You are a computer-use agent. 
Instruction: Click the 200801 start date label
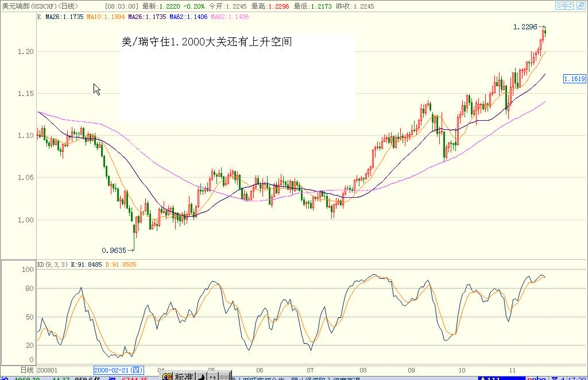(x=47, y=370)
